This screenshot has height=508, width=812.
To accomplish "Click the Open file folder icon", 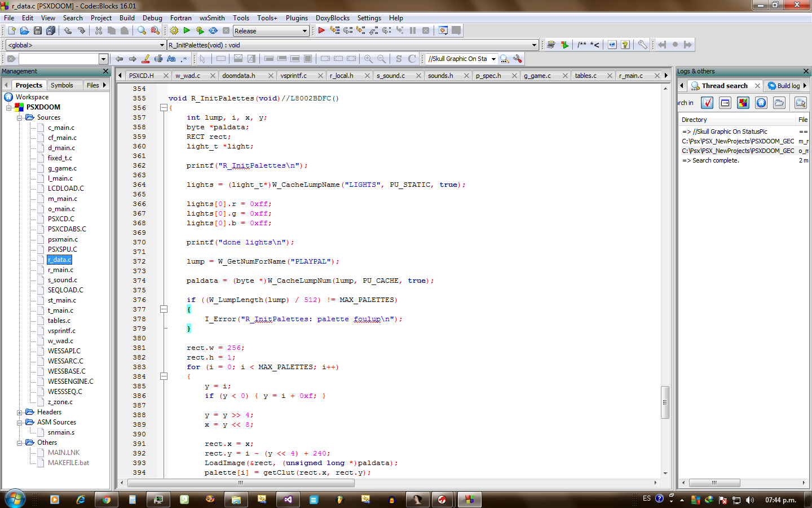I will (24, 30).
